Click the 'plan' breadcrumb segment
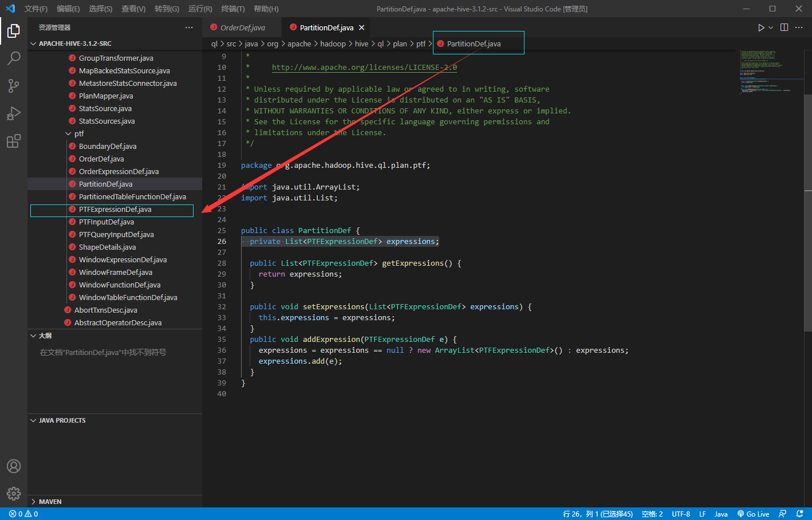Viewport: 812px width, 520px height. 400,44
